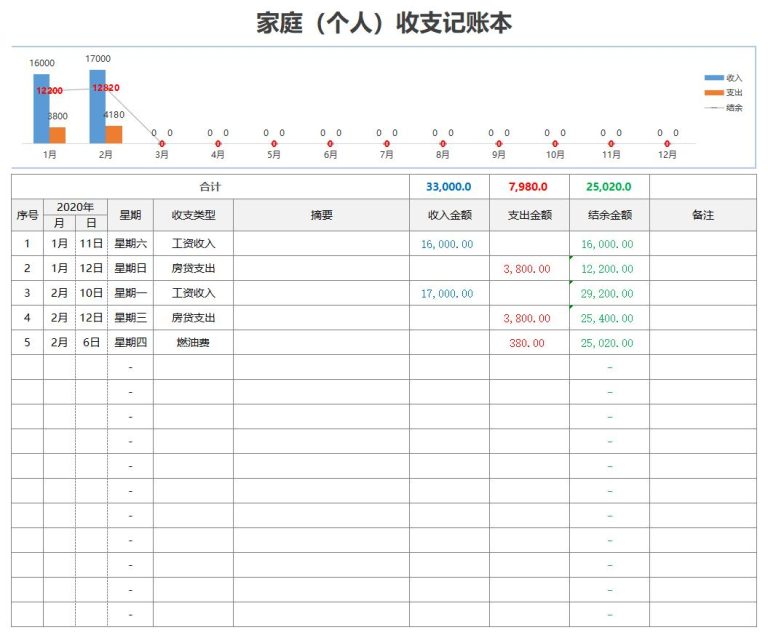Select the balance cell 29,200.00

609,293
